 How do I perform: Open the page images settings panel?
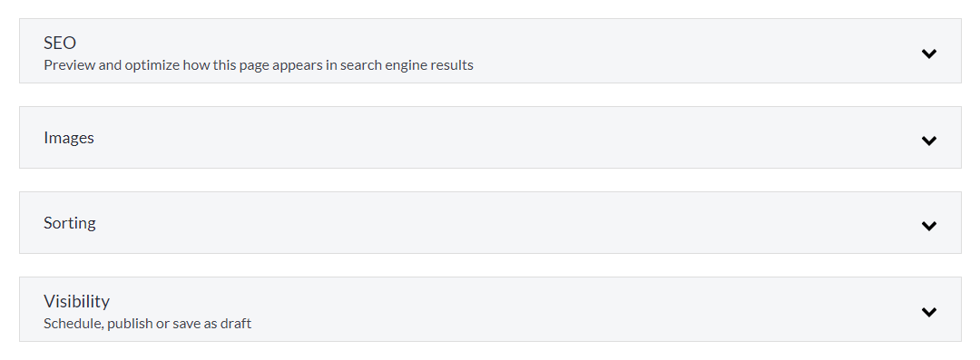pos(490,138)
